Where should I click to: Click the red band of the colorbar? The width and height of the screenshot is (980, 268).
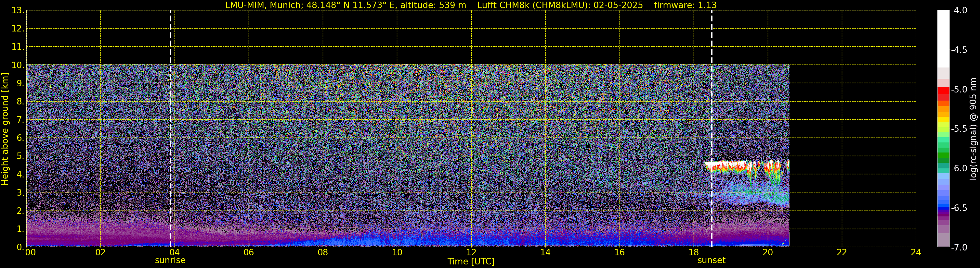[x=944, y=91]
